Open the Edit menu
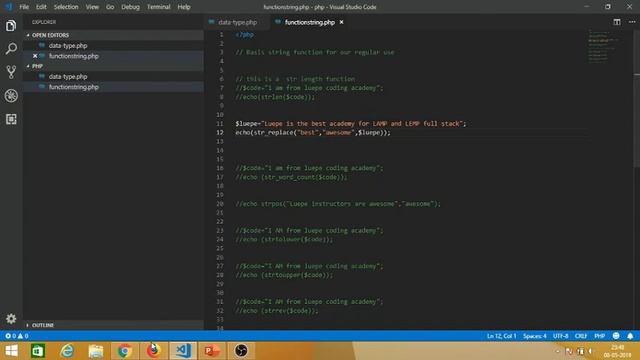The image size is (640, 360). pyautogui.click(x=41, y=7)
